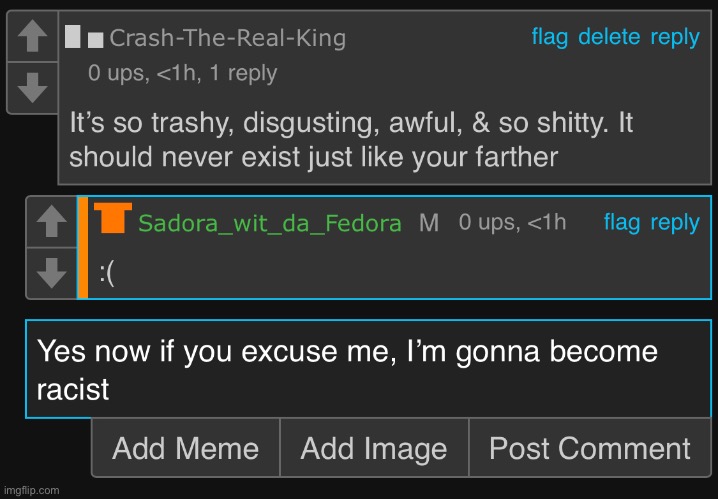Click the imgflip.com watermark

(x=31, y=490)
